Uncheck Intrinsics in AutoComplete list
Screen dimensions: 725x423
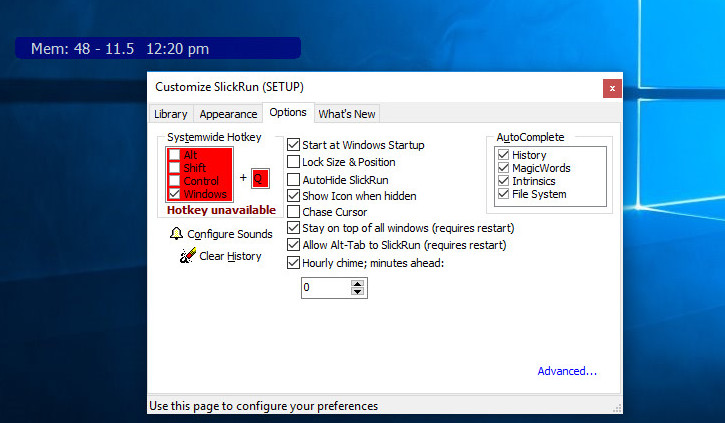504,181
